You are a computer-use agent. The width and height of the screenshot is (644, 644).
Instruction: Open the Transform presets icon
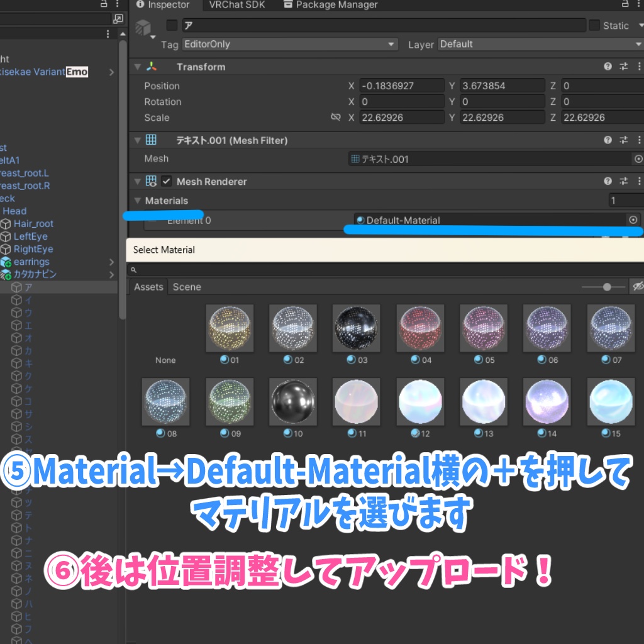623,66
